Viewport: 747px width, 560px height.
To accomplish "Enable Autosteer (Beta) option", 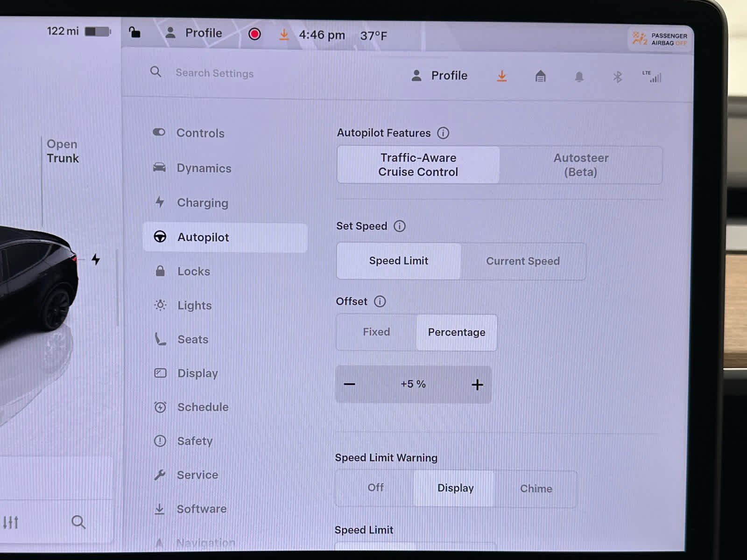I will (x=580, y=165).
